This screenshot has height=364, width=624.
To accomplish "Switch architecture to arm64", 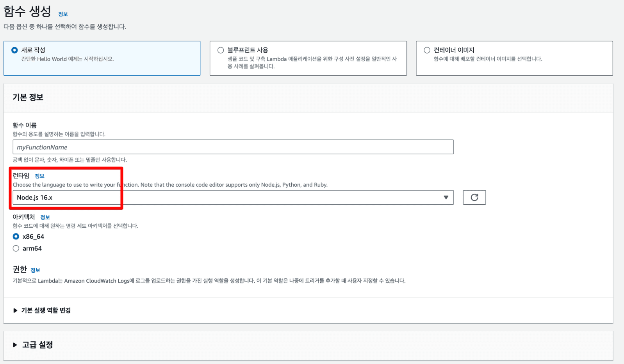I will [16, 248].
